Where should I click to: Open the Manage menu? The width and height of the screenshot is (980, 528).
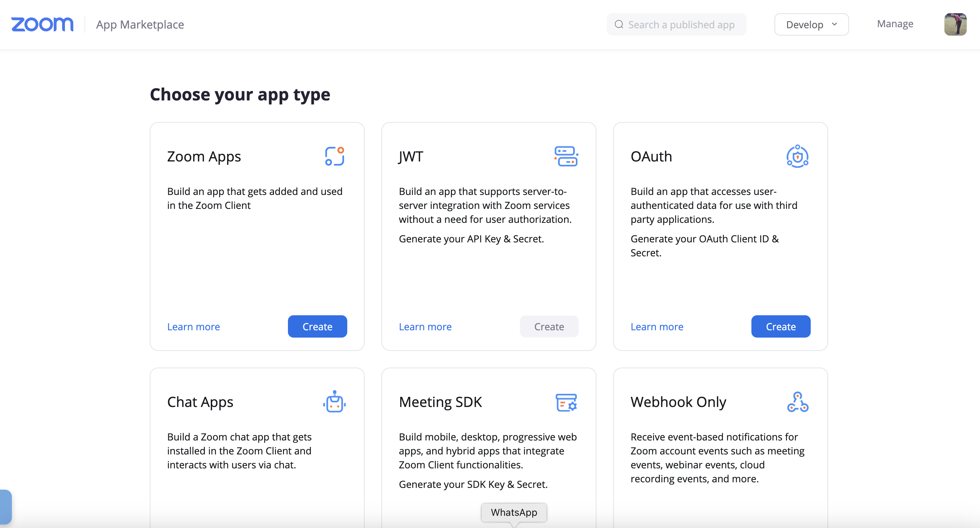pyautogui.click(x=895, y=24)
